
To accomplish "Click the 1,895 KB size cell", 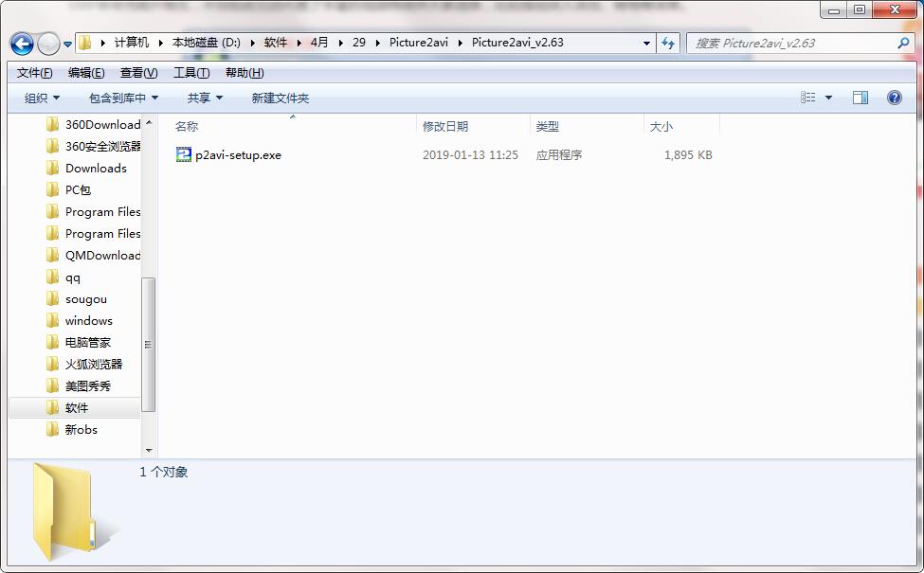I will point(688,155).
